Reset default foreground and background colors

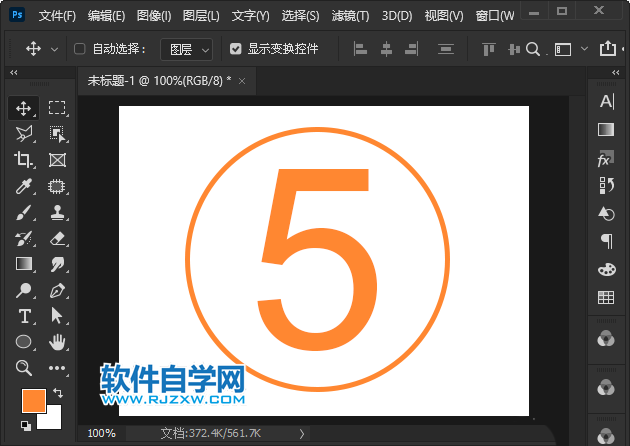pyautogui.click(x=26, y=426)
